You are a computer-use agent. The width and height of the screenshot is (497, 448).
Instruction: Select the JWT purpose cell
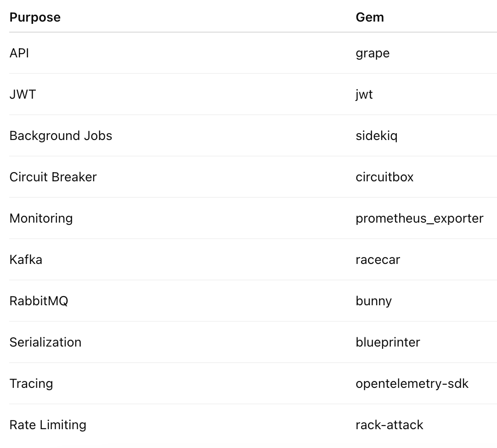[x=23, y=95]
